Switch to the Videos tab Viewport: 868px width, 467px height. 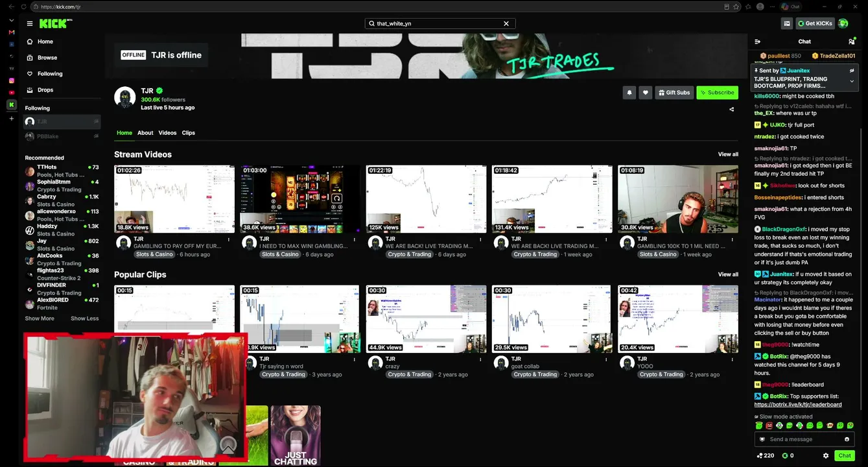coord(167,133)
